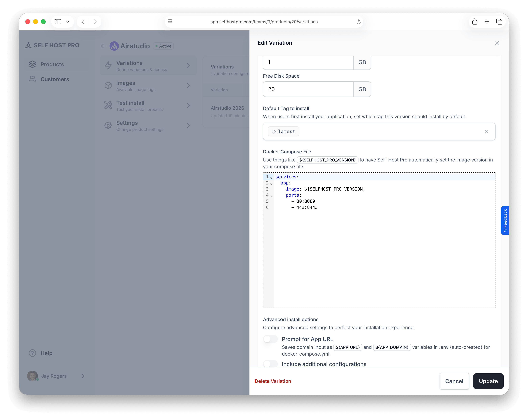Click the latest tag chip
528x420 pixels.
[283, 131]
